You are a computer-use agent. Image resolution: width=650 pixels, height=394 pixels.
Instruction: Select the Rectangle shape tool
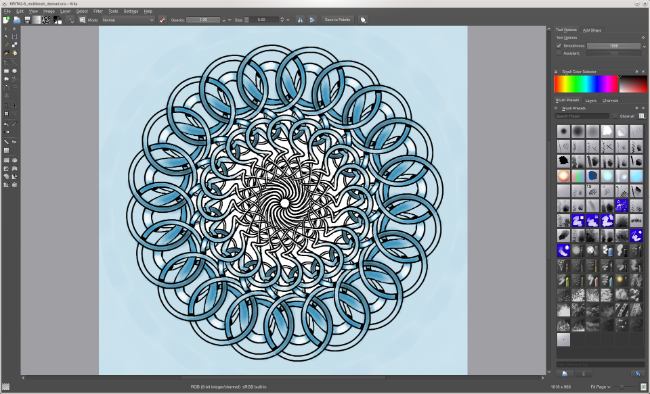[6, 71]
